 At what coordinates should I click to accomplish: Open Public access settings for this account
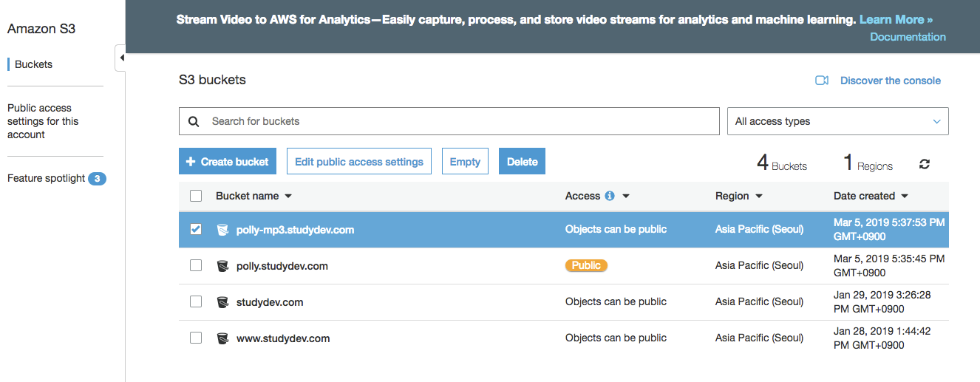43,121
